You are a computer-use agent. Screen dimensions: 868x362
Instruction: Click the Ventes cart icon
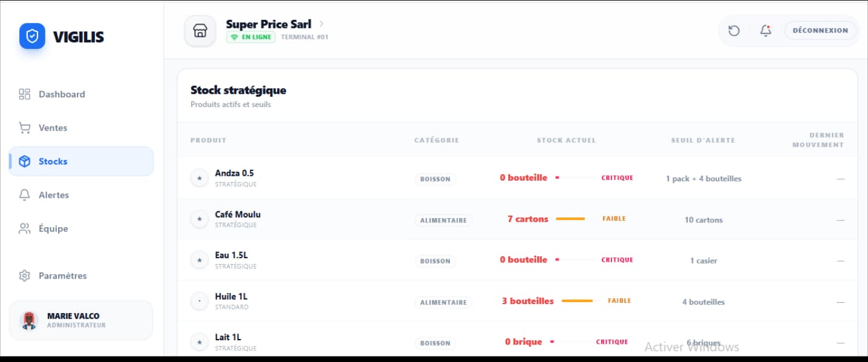click(x=24, y=128)
